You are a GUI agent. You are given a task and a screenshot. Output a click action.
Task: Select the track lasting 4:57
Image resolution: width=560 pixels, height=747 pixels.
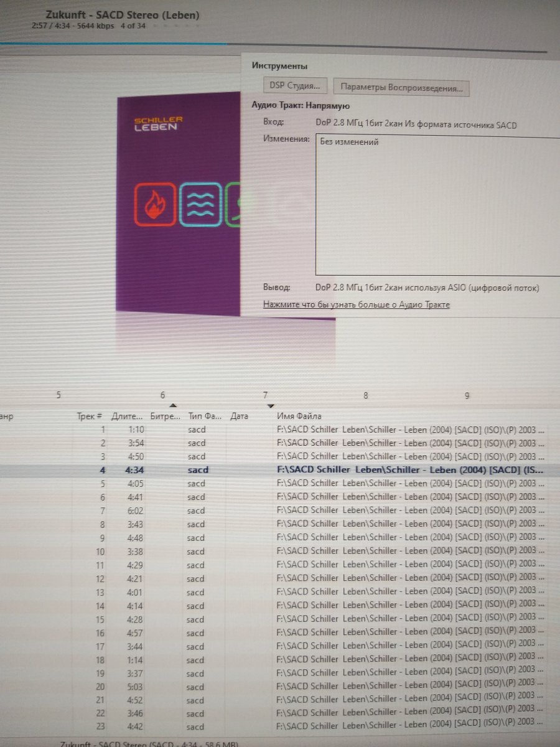coord(274,633)
